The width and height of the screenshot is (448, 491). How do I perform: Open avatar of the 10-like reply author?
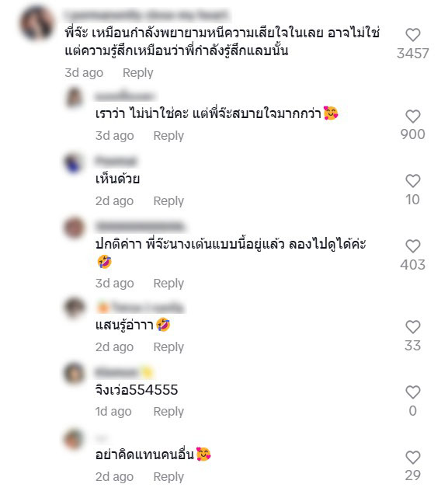coord(74,162)
